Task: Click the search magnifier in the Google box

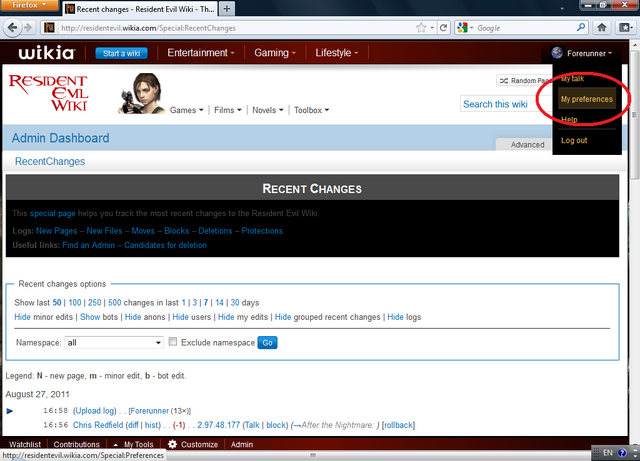Action: (x=580, y=28)
